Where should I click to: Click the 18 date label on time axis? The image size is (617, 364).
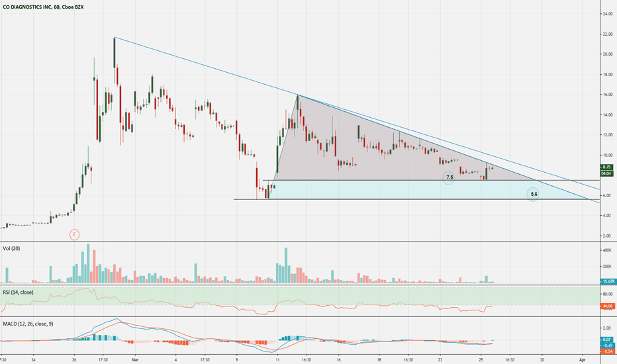coord(379,359)
